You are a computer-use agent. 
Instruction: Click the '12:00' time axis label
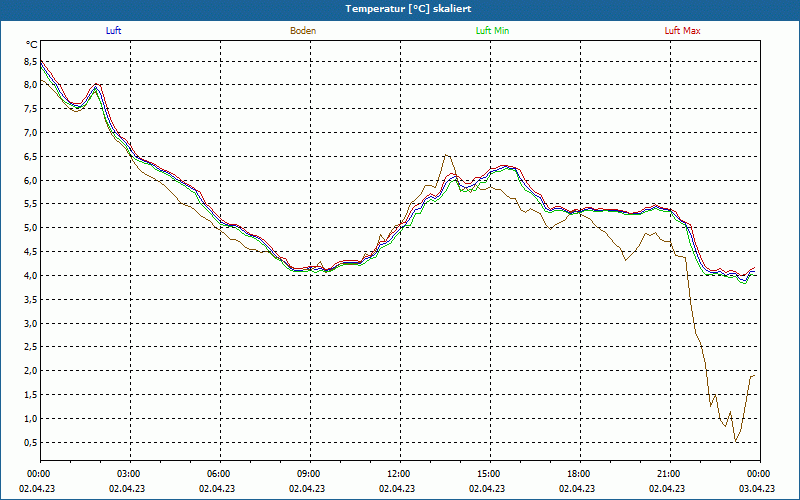400,474
